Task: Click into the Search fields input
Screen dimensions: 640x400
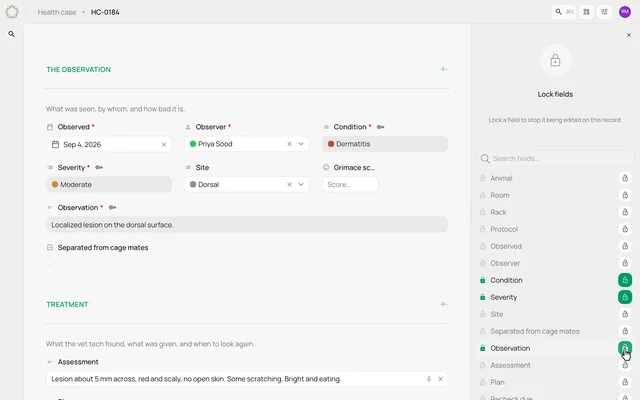Action: [555, 158]
